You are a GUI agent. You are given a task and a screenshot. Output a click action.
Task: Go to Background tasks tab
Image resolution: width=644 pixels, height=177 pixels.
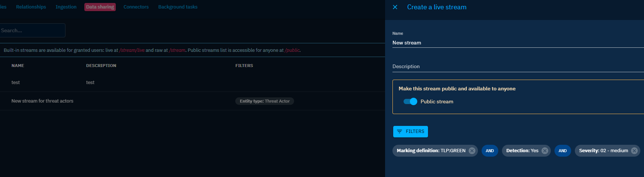click(178, 7)
